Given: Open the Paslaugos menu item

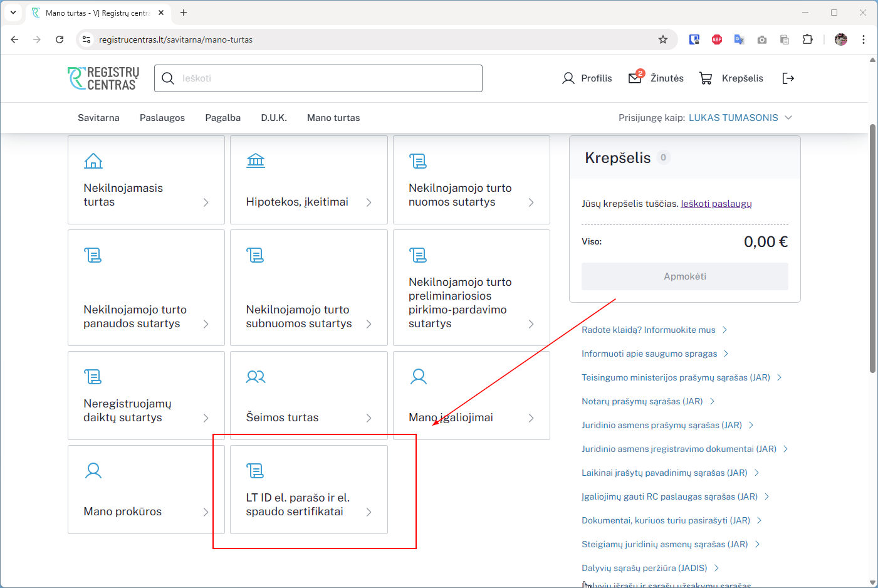Looking at the screenshot, I should click(x=162, y=118).
